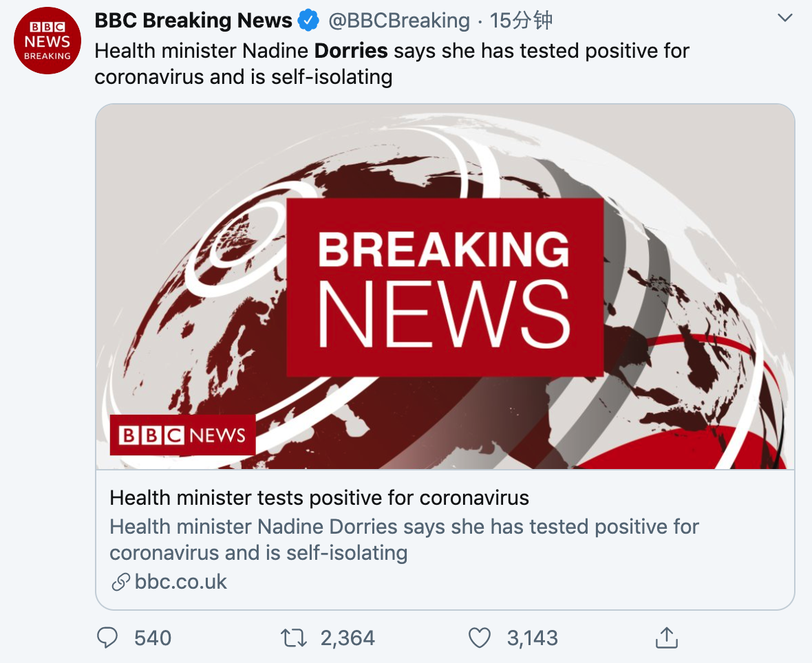Click the 3,143 likes count

pyautogui.click(x=532, y=638)
